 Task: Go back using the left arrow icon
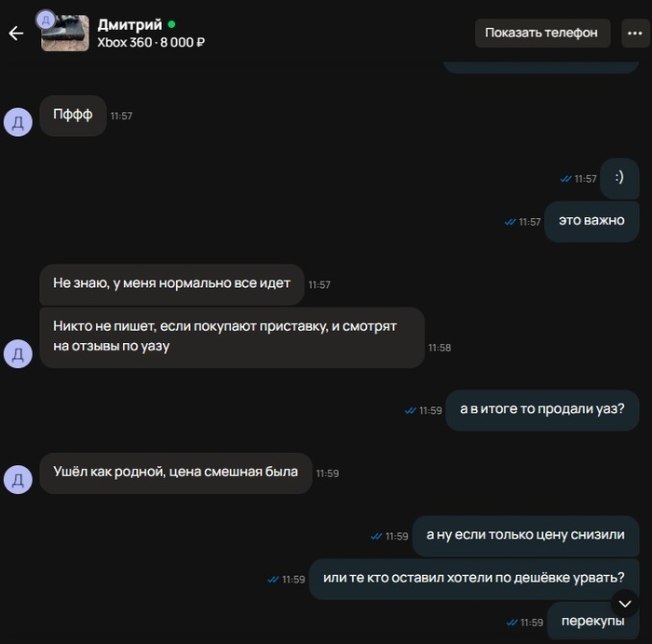pos(16,34)
